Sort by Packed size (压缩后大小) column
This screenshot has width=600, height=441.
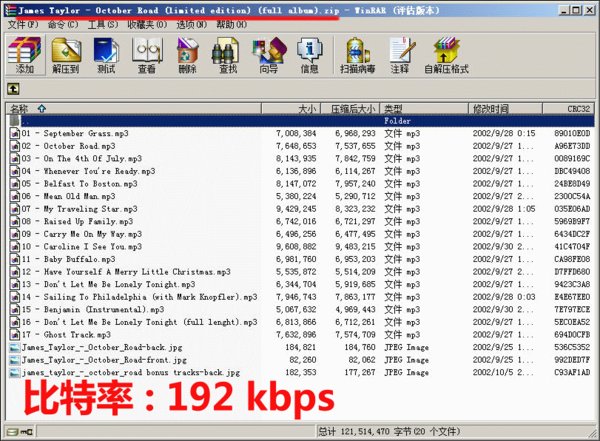click(x=350, y=109)
